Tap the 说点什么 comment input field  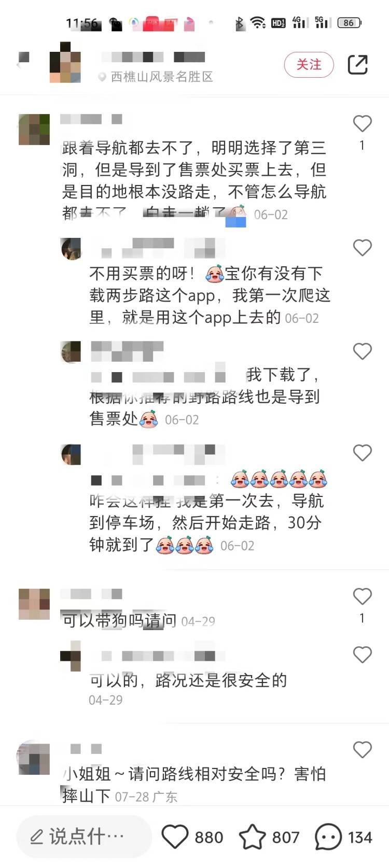pyautogui.click(x=84, y=836)
